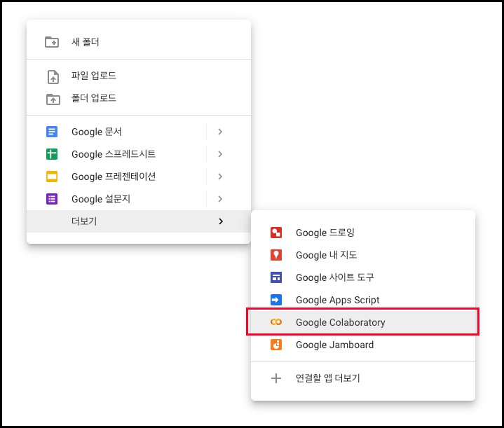Open the 더보기 submenu chevron
Image resolution: width=504 pixels, height=428 pixels.
(221, 221)
